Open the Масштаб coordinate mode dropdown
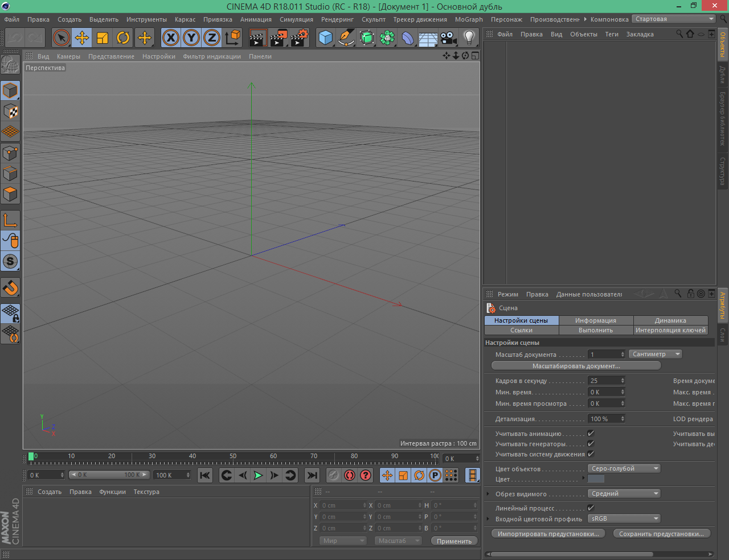Viewport: 729px width, 560px height. click(399, 541)
